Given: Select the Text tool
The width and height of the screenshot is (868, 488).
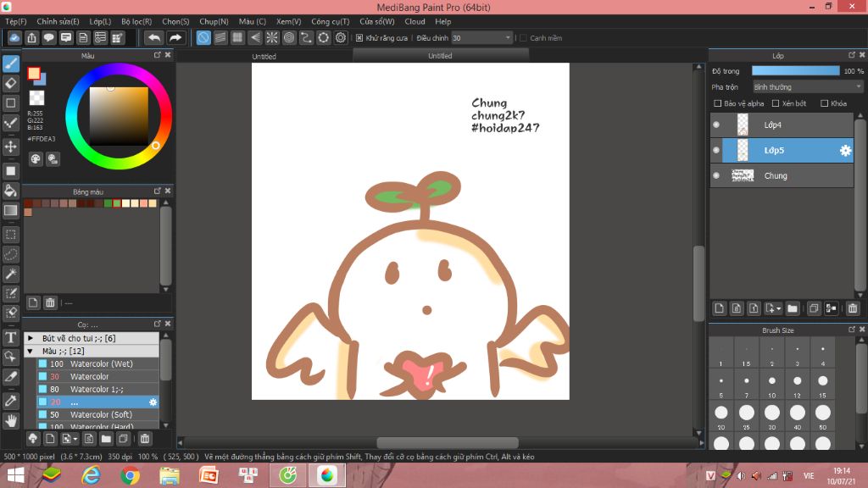Looking at the screenshot, I should 10,337.
